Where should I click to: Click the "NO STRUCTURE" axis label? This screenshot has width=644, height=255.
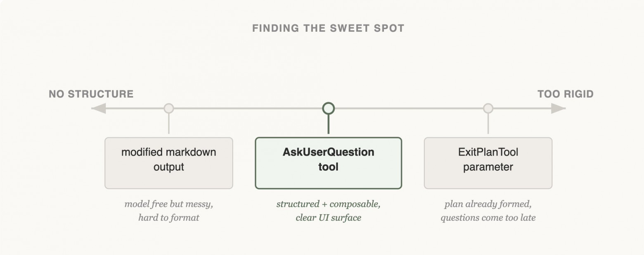(91, 94)
